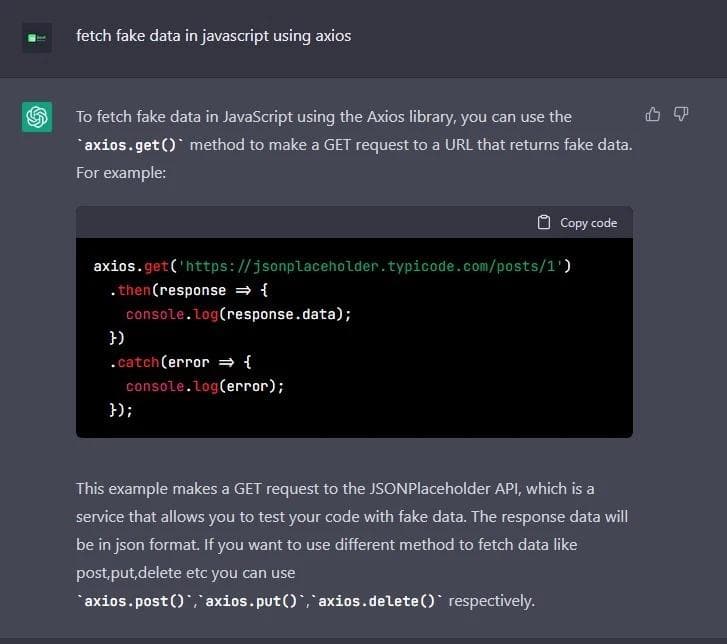Click the inline axios.delete() code
The width and height of the screenshot is (727, 644).
[377, 601]
